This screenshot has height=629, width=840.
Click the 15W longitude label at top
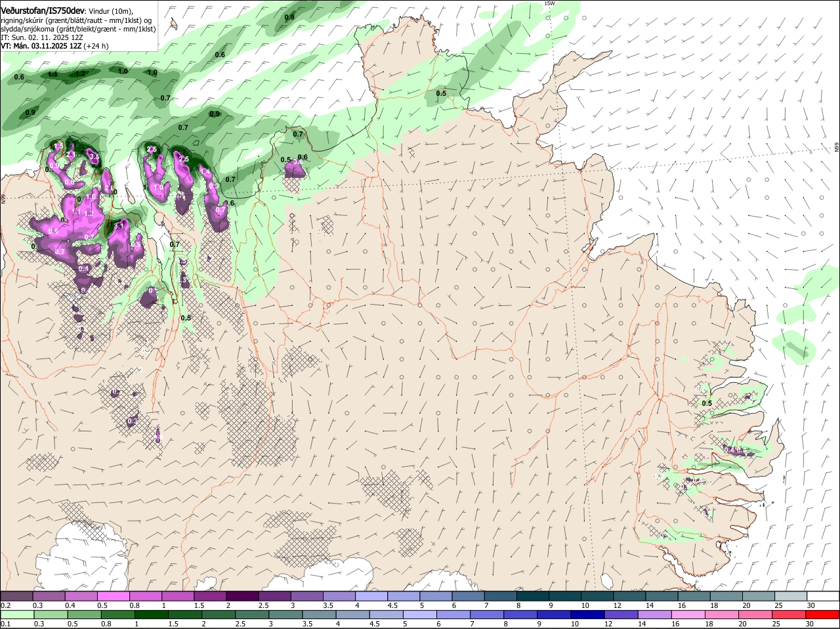549,3
